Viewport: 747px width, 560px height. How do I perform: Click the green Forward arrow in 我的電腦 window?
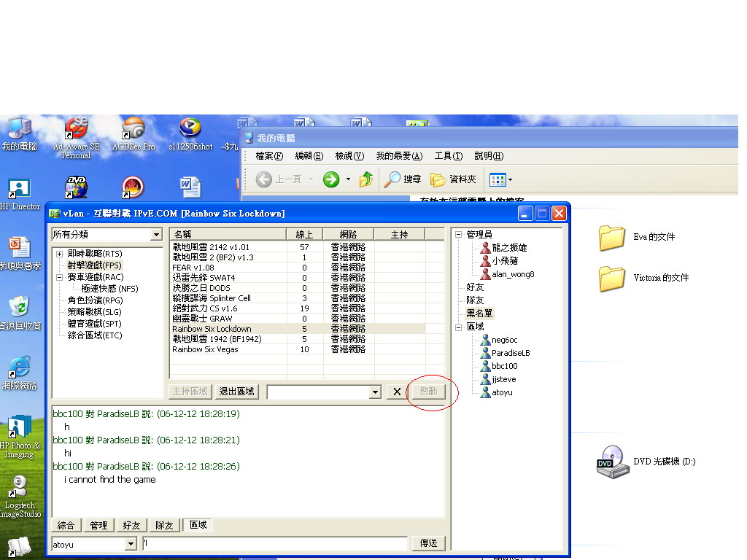tap(331, 179)
